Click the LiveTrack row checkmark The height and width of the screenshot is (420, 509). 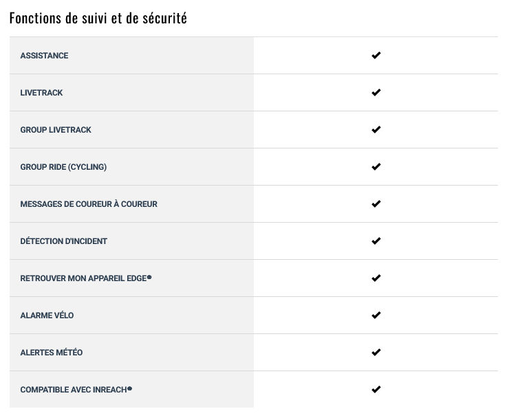(376, 92)
